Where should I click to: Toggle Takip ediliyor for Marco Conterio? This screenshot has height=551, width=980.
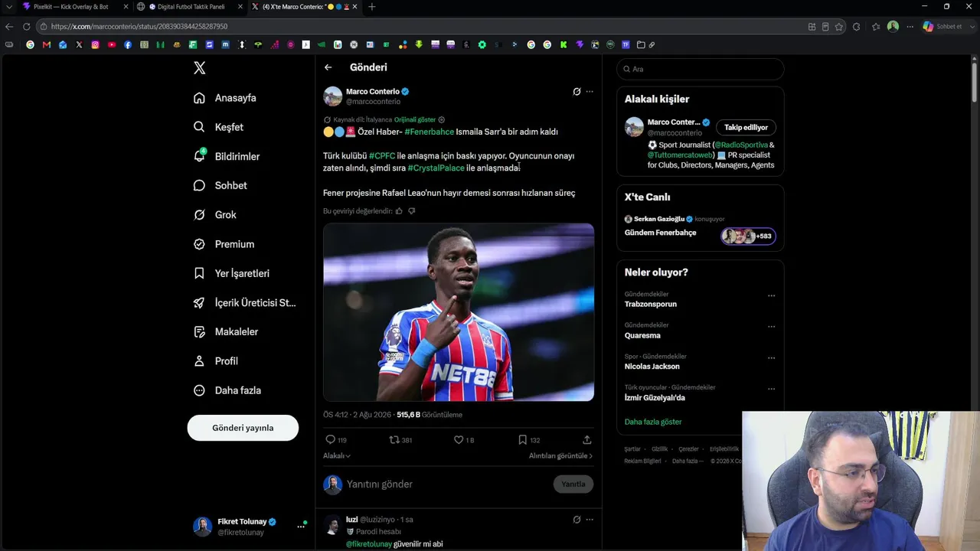tap(746, 127)
